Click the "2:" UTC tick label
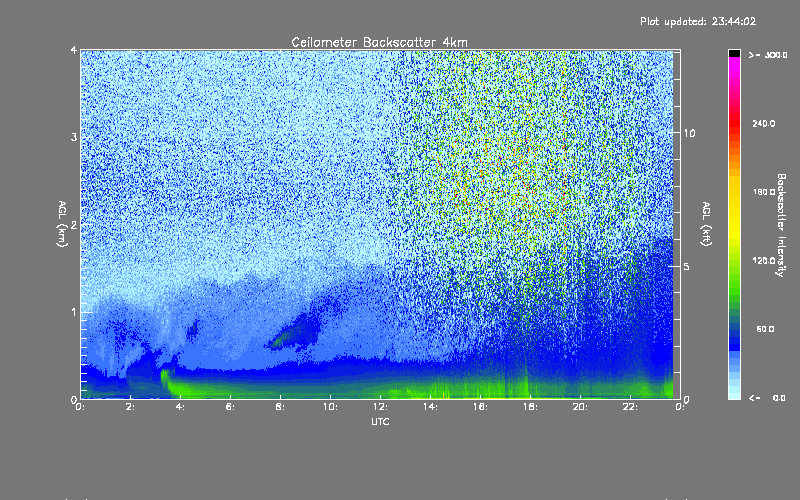800x500 pixels. 131,407
